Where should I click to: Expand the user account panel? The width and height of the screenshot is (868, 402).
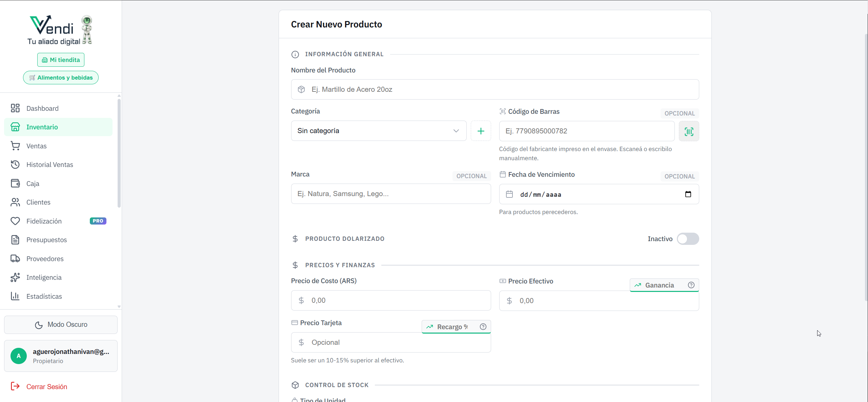point(61,356)
